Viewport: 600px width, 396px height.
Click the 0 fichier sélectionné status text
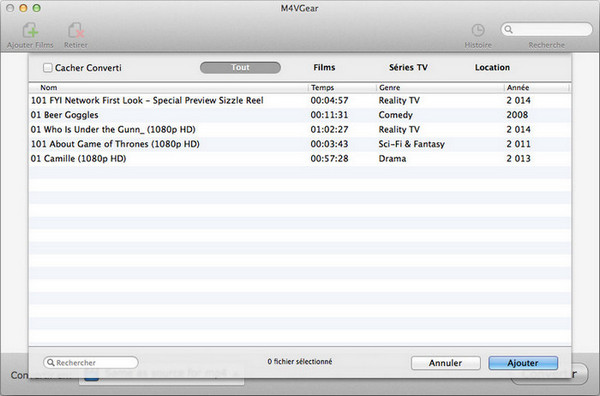point(300,362)
